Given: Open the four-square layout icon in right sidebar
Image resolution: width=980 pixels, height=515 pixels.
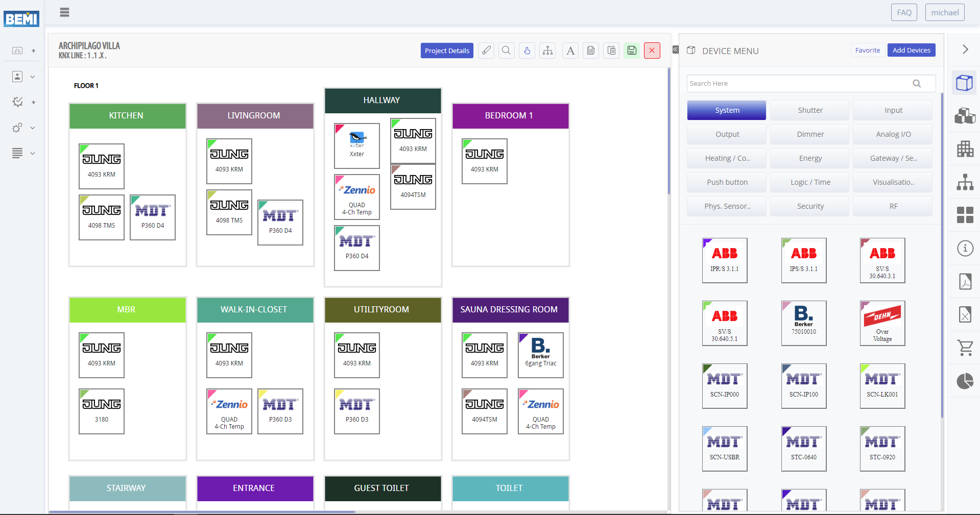Looking at the screenshot, I should click(965, 215).
